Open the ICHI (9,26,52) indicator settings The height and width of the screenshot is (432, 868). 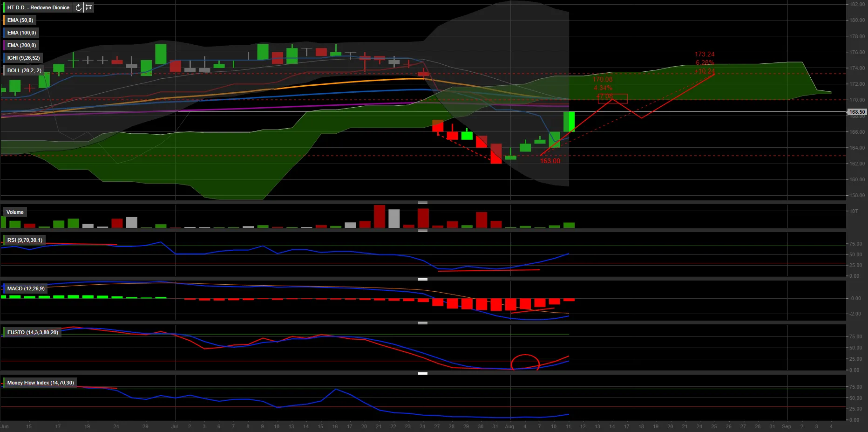tap(23, 58)
